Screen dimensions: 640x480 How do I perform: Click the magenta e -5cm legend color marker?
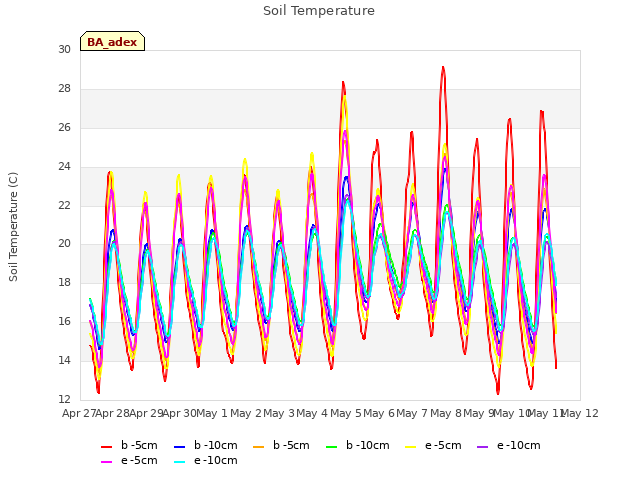click(106, 462)
